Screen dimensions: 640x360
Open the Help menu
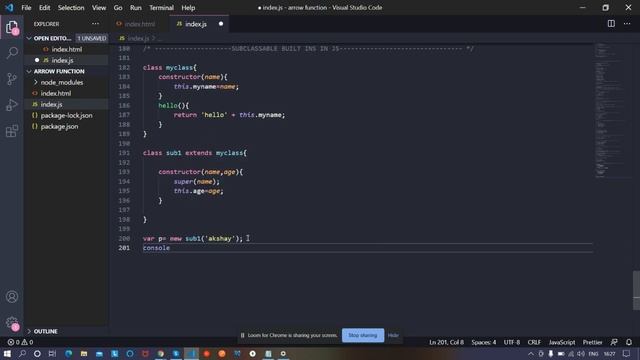tap(188, 7)
